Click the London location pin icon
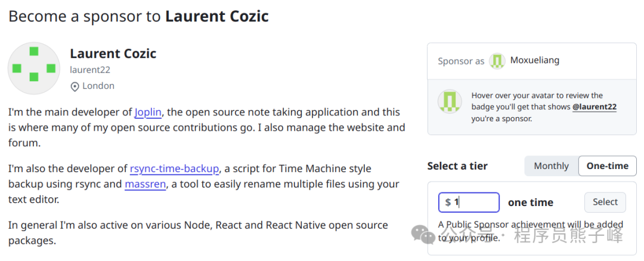 tap(75, 87)
